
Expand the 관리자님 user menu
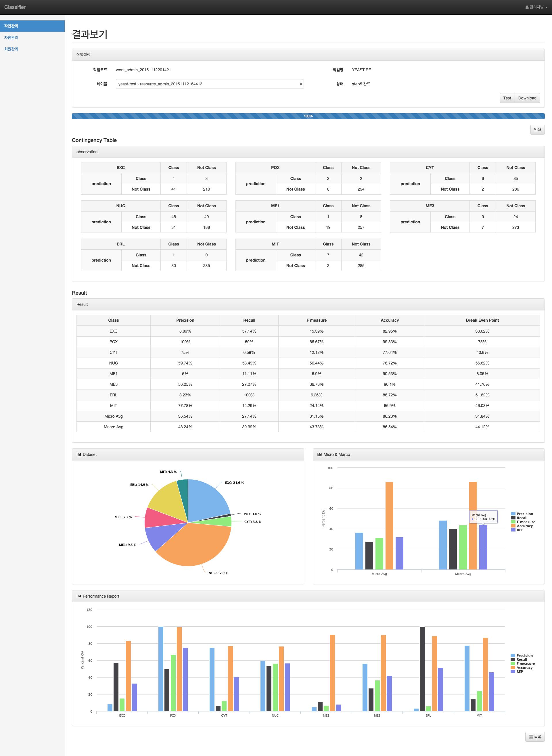coord(536,7)
